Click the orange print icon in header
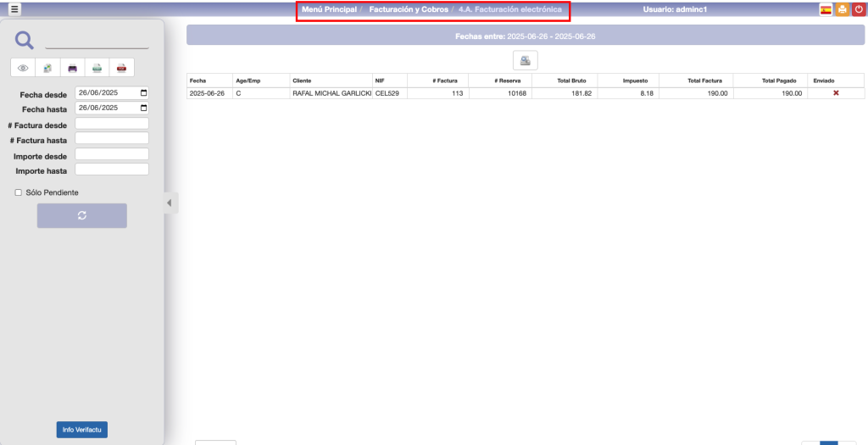 [842, 9]
